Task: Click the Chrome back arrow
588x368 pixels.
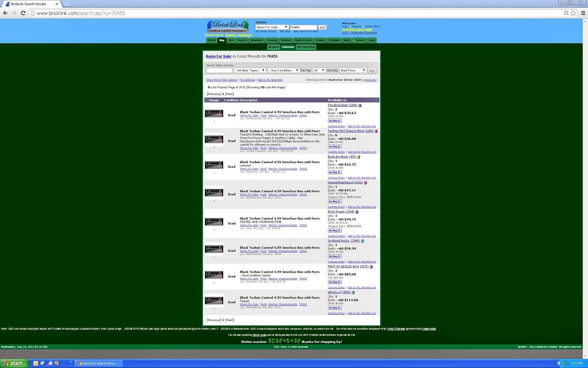Action: point(5,13)
